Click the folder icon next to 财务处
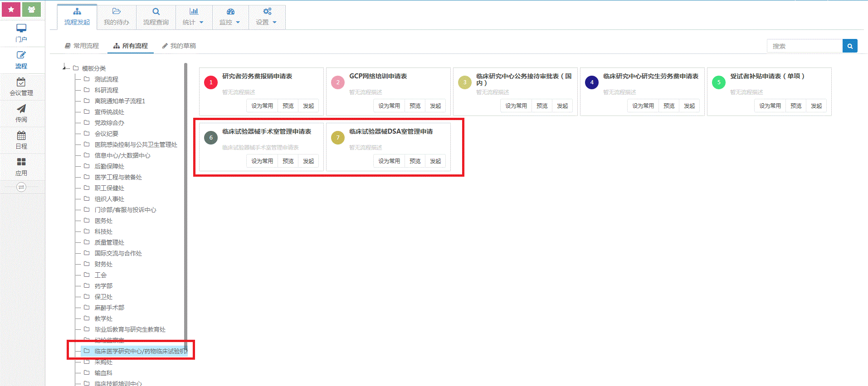Viewport: 868px width, 386px height. tap(87, 264)
